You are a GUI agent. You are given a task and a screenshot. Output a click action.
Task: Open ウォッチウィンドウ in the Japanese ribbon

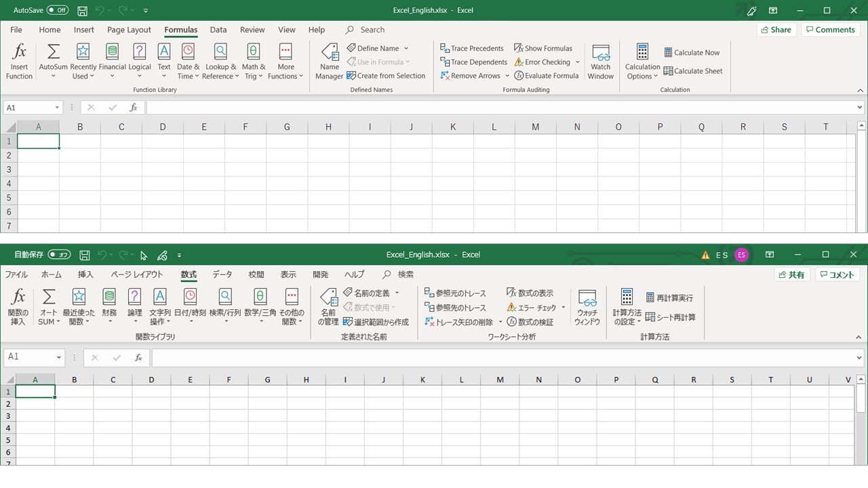point(587,306)
